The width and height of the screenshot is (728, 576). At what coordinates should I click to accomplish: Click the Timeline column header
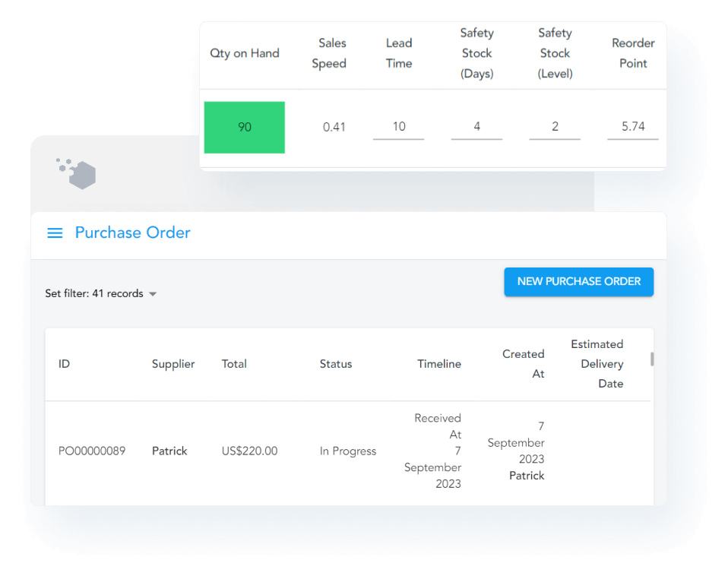(438, 364)
